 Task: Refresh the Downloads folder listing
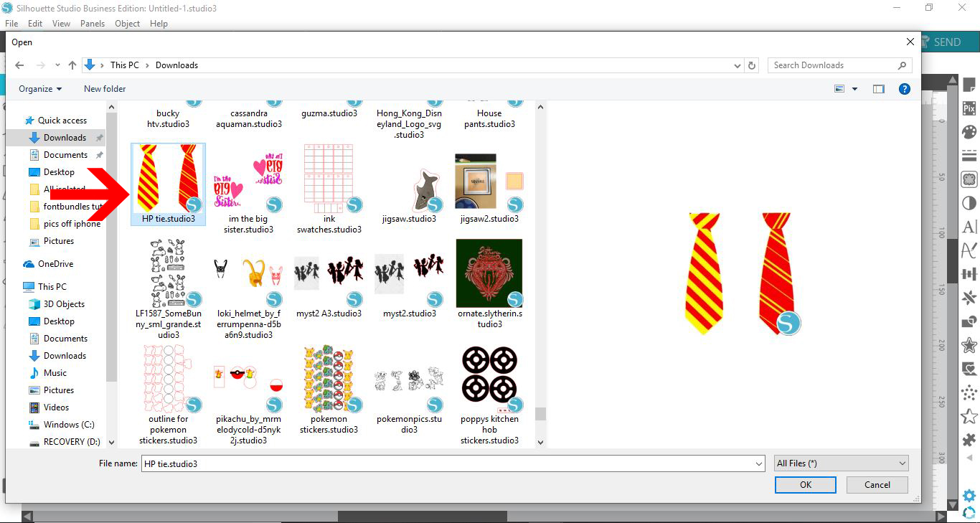point(752,65)
